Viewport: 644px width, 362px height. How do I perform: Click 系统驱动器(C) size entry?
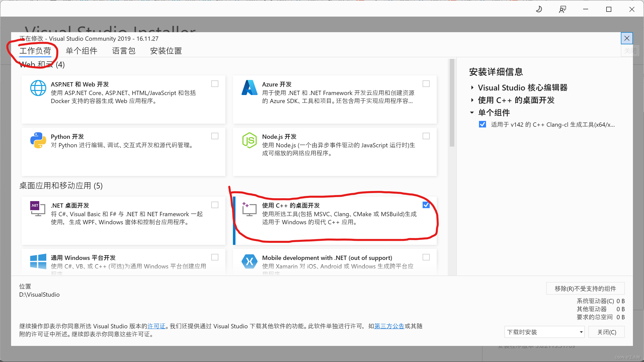[600, 301]
